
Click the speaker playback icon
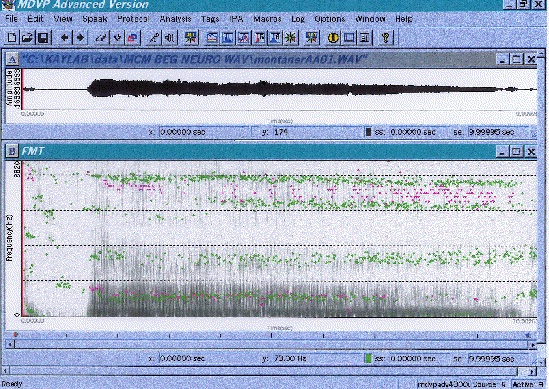click(170, 37)
